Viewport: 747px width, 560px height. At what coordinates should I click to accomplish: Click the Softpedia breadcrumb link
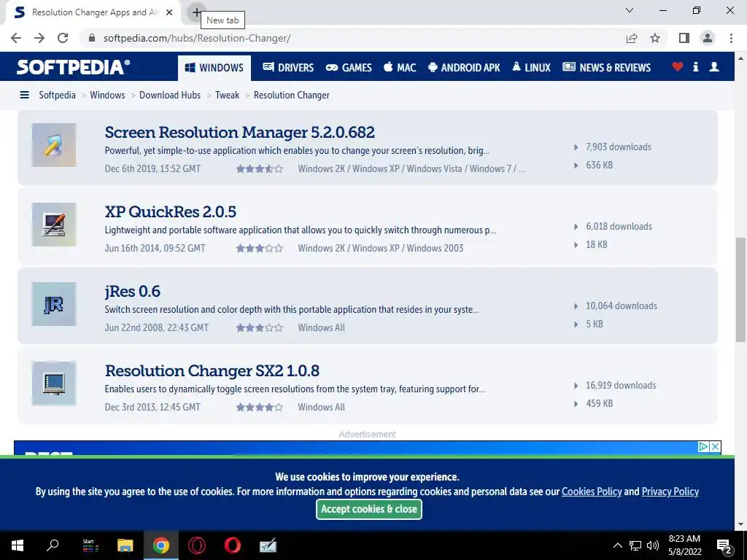tap(57, 96)
